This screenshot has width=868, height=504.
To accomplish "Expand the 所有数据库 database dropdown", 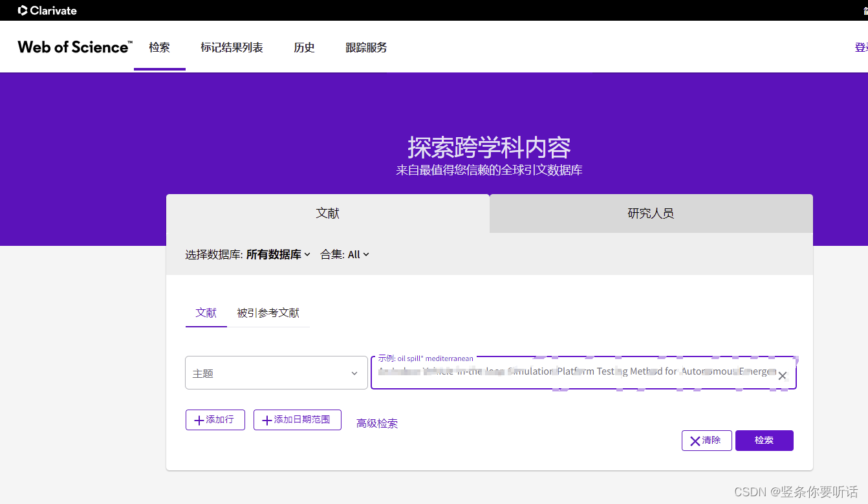I will [278, 254].
